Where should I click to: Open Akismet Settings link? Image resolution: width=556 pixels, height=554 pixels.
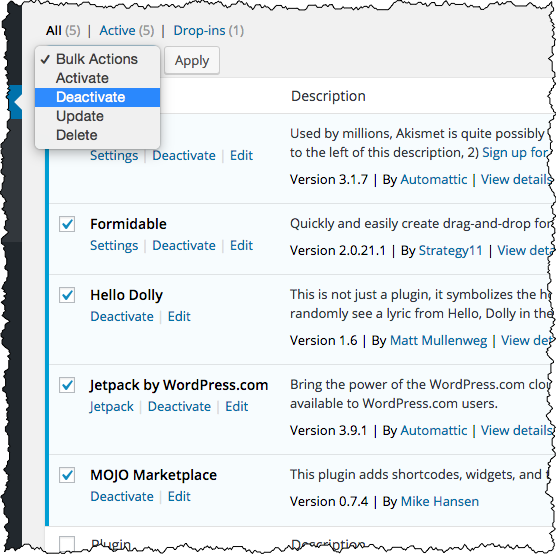click(114, 156)
